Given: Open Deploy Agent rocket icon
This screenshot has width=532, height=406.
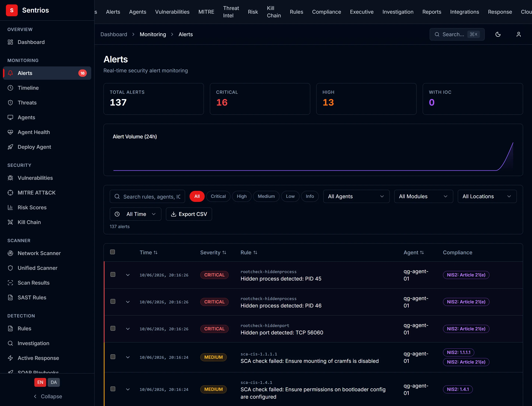Looking at the screenshot, I should 10,147.
